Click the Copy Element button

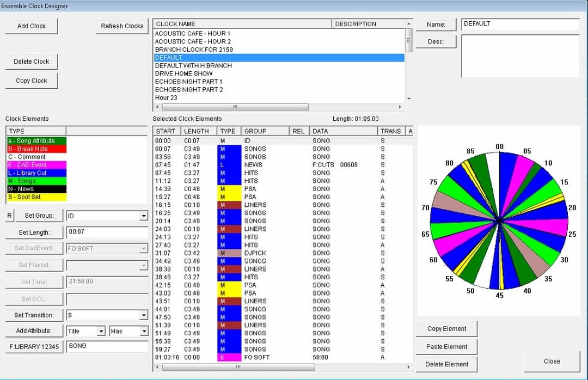click(446, 328)
